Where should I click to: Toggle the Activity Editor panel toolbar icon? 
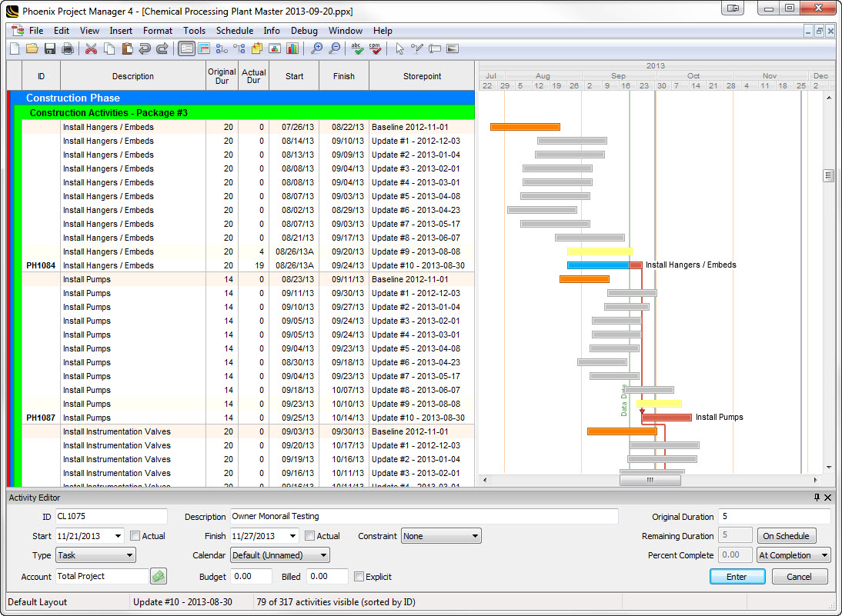click(186, 48)
